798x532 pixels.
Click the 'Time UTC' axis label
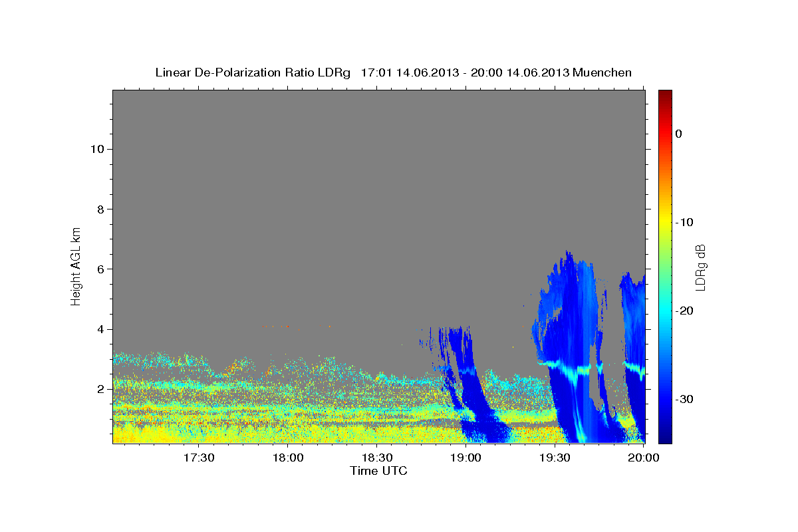tap(378, 471)
